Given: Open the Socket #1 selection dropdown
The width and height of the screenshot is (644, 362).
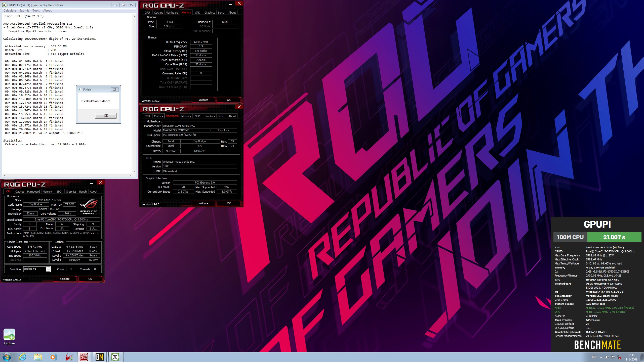Looking at the screenshot, I should 48,269.
